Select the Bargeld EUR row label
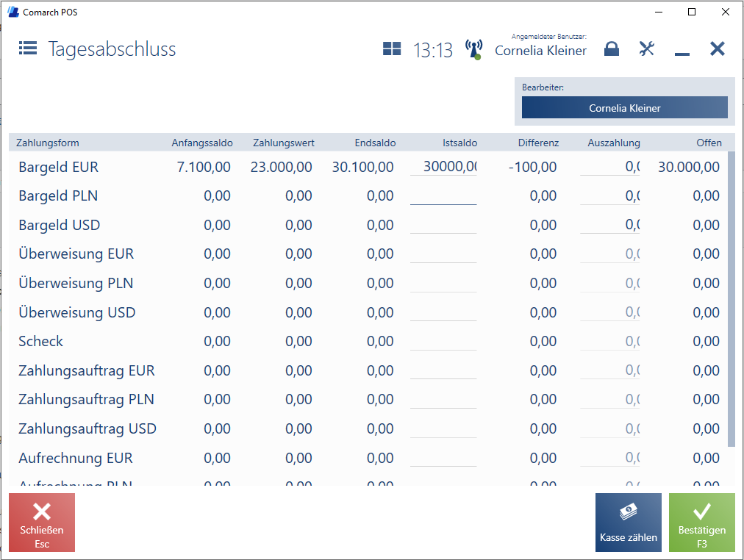Image resolution: width=744 pixels, height=560 pixels. (x=58, y=167)
